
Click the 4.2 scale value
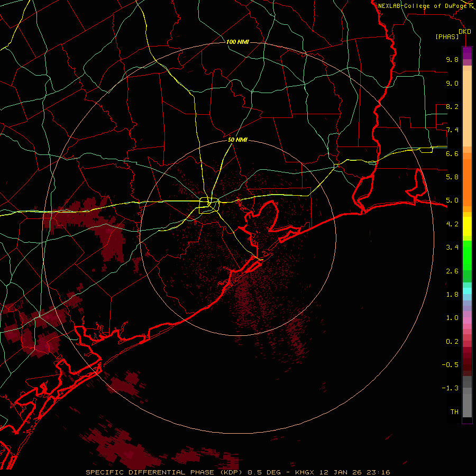452,224
